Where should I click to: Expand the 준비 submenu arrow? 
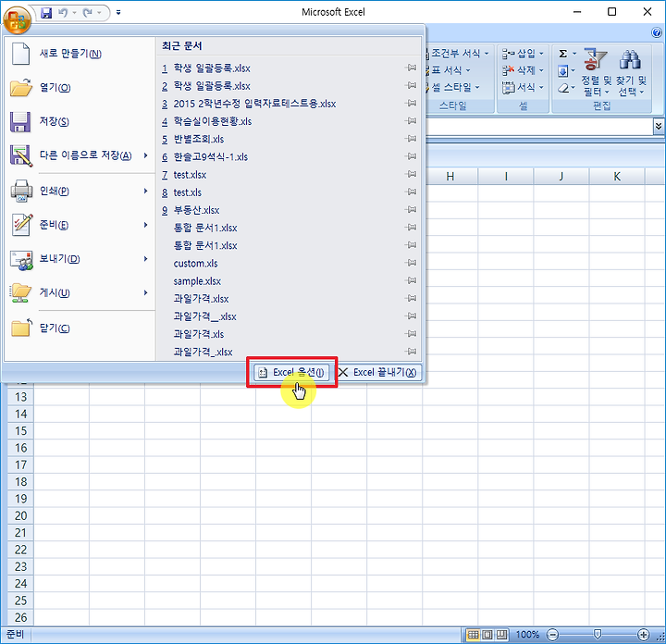pos(146,225)
